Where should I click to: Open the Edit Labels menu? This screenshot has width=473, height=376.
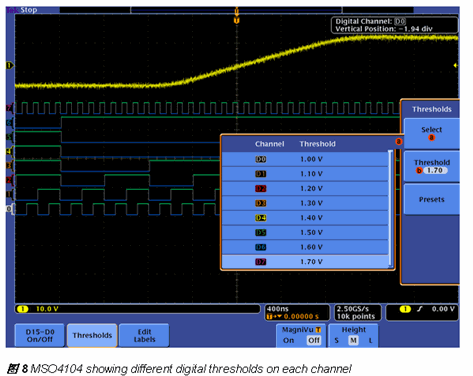click(x=144, y=335)
